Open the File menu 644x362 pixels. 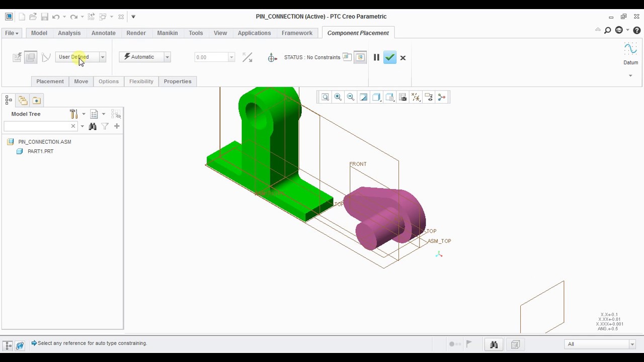click(x=12, y=33)
